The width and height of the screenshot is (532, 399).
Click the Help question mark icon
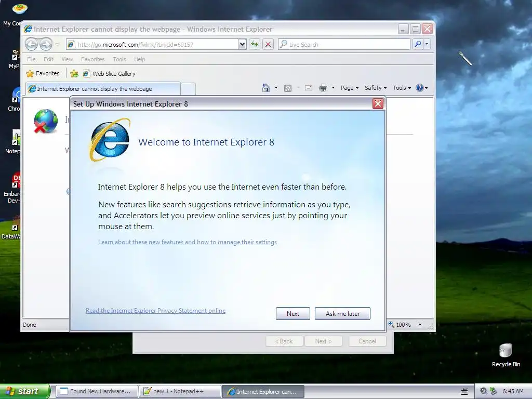420,88
